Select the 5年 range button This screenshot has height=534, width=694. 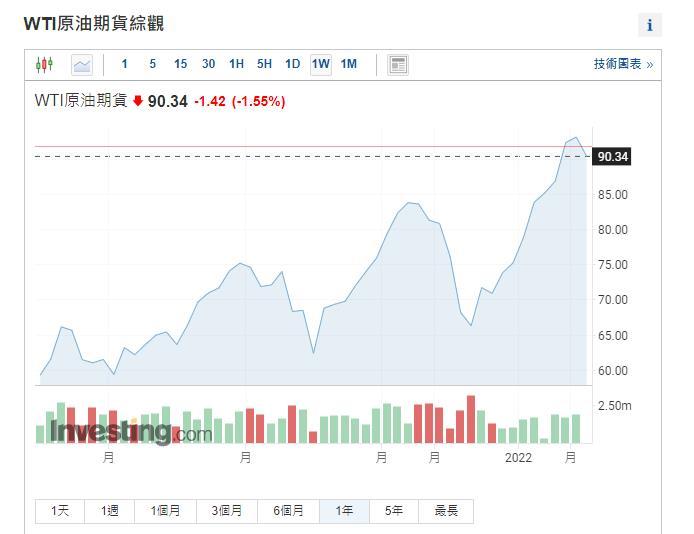pos(394,511)
